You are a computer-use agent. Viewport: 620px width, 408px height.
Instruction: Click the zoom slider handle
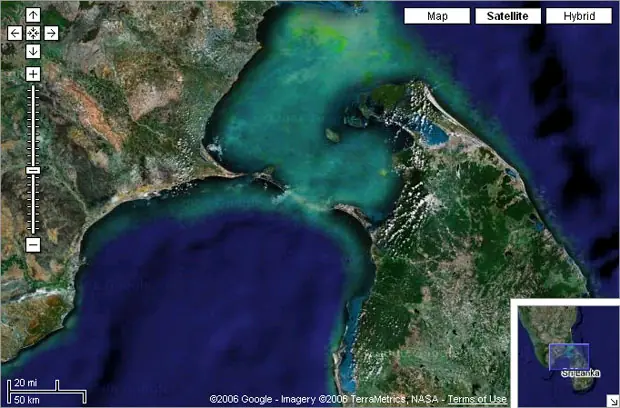click(33, 170)
